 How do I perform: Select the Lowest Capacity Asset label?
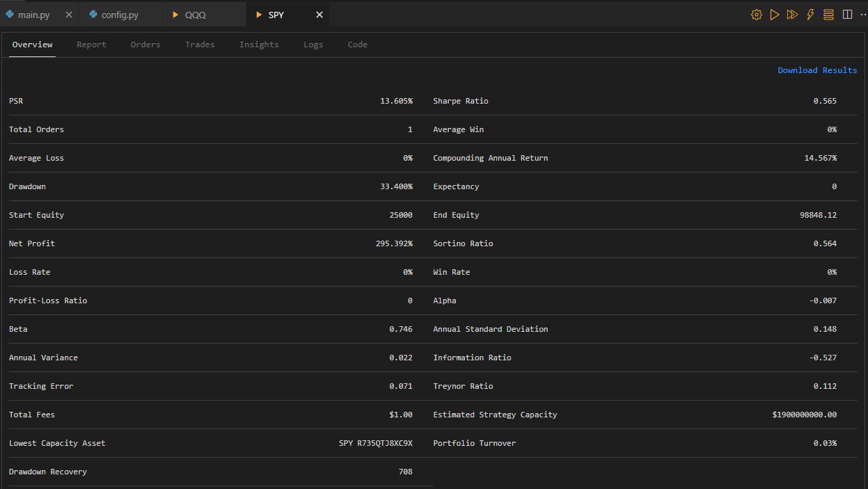pos(57,443)
